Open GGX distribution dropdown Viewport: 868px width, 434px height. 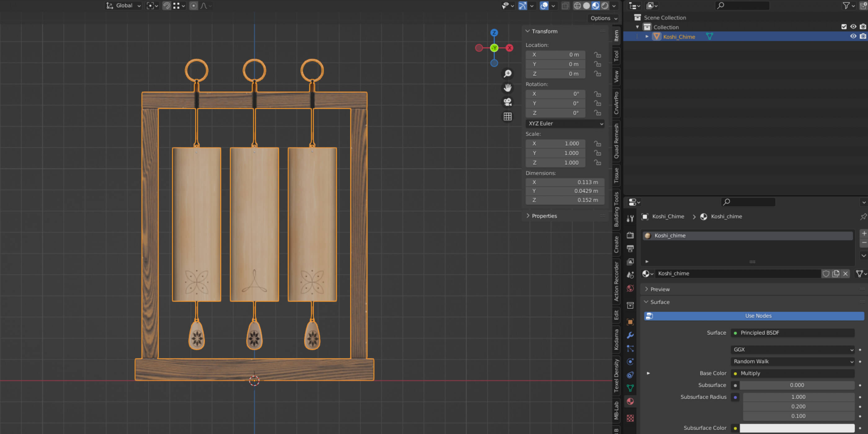tap(793, 350)
